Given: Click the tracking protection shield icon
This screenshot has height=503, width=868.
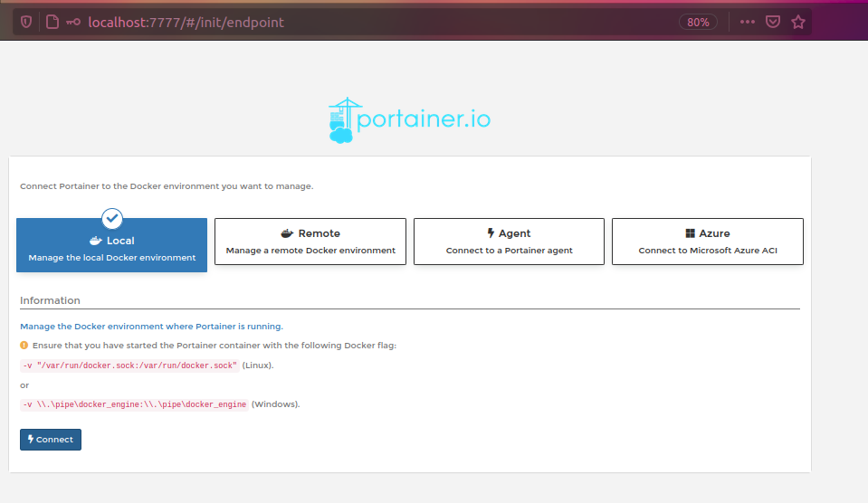Looking at the screenshot, I should (x=26, y=23).
